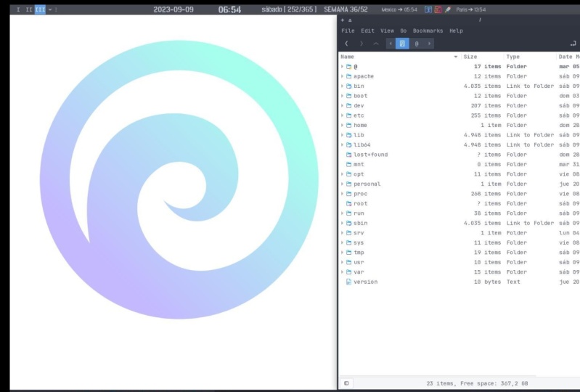Click the folder icon of the root row
Screen dimensions: 580x392
pyautogui.click(x=349, y=203)
